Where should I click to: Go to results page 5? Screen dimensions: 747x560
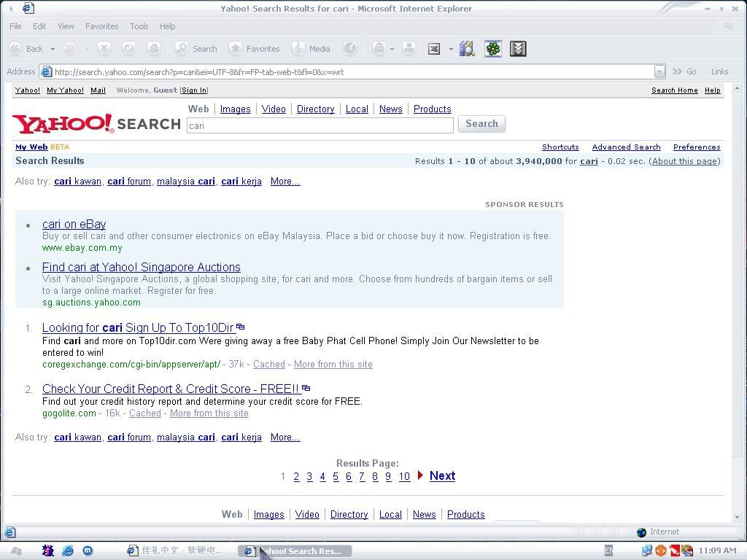pos(336,477)
